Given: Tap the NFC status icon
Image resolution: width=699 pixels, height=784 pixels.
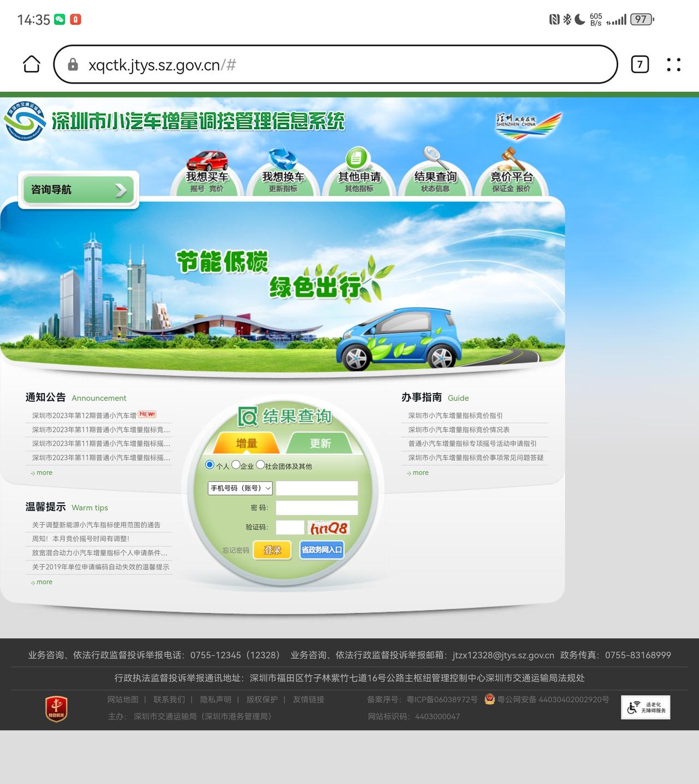Looking at the screenshot, I should point(554,20).
